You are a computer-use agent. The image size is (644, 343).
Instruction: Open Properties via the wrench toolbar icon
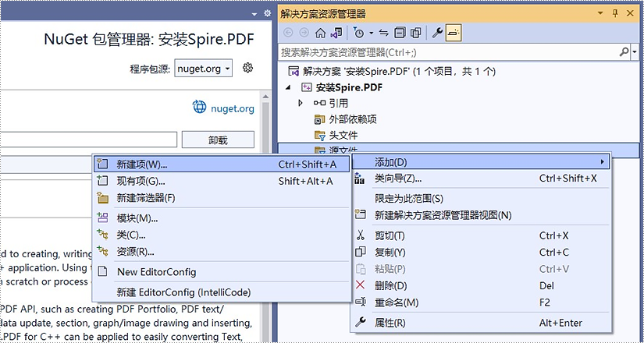(x=437, y=33)
